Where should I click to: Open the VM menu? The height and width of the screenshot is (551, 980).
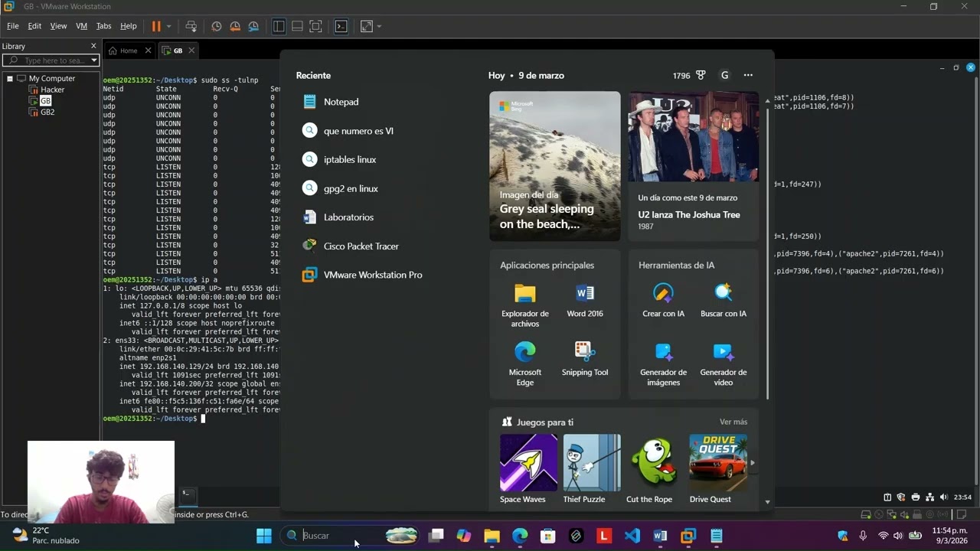pos(81,26)
